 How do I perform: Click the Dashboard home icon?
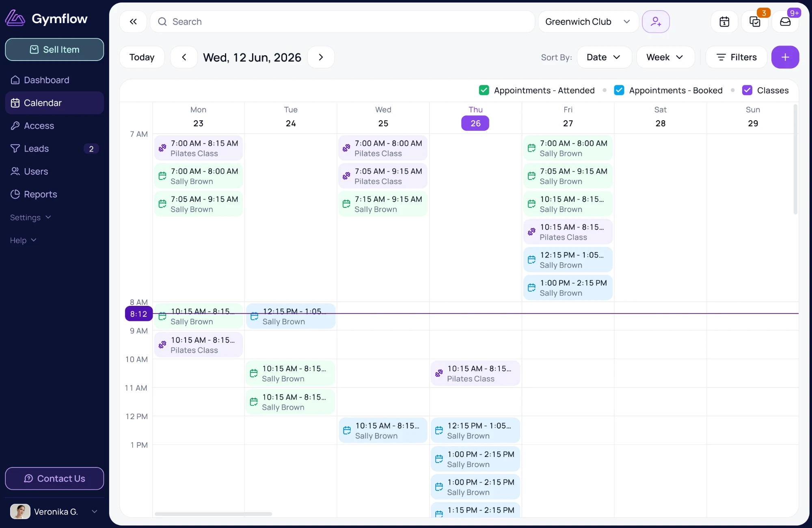pyautogui.click(x=15, y=80)
